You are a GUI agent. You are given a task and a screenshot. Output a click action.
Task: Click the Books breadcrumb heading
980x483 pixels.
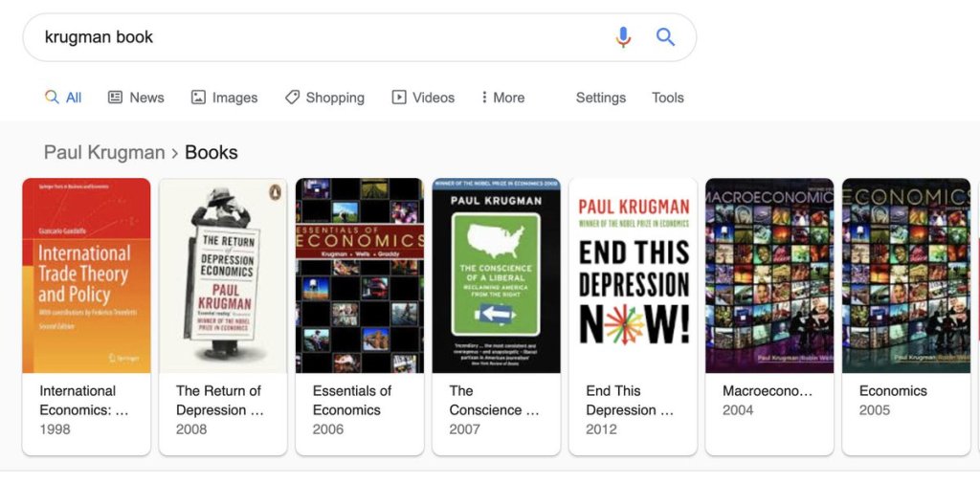pyautogui.click(x=212, y=152)
